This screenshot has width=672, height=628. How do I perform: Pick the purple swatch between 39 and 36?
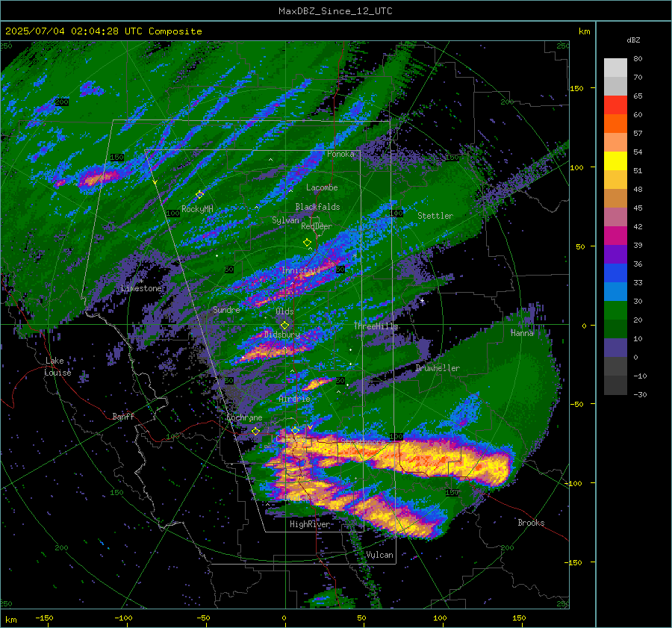click(x=615, y=255)
